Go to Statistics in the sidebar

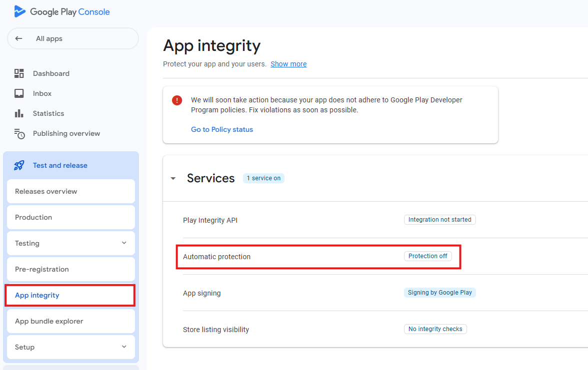48,113
